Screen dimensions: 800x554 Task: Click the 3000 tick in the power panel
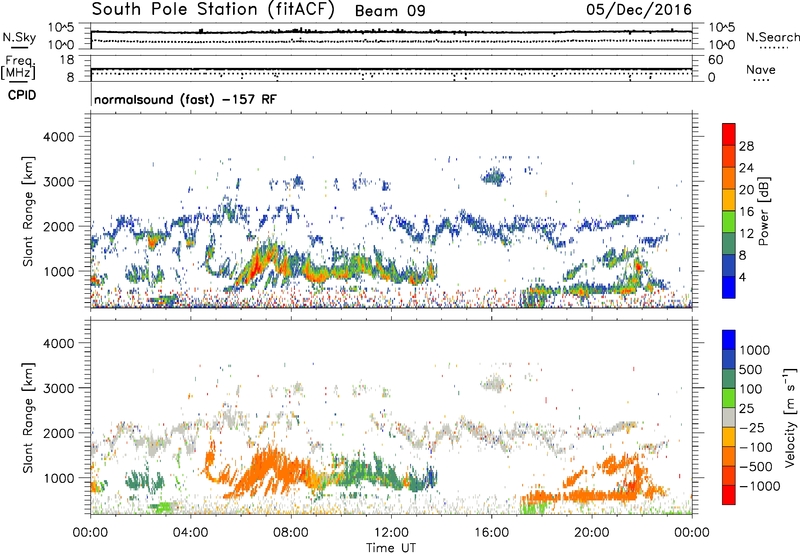[59, 182]
